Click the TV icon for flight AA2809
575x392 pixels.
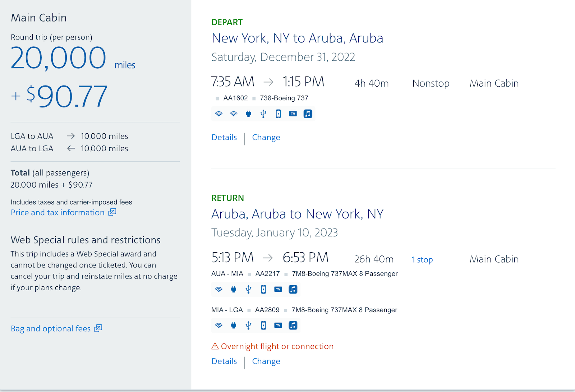click(x=278, y=325)
